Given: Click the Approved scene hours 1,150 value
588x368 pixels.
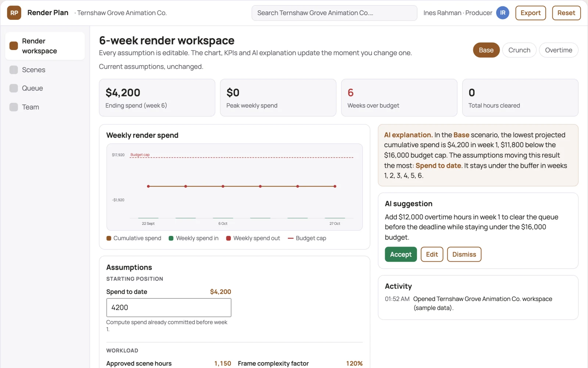Looking at the screenshot, I should pyautogui.click(x=223, y=364).
